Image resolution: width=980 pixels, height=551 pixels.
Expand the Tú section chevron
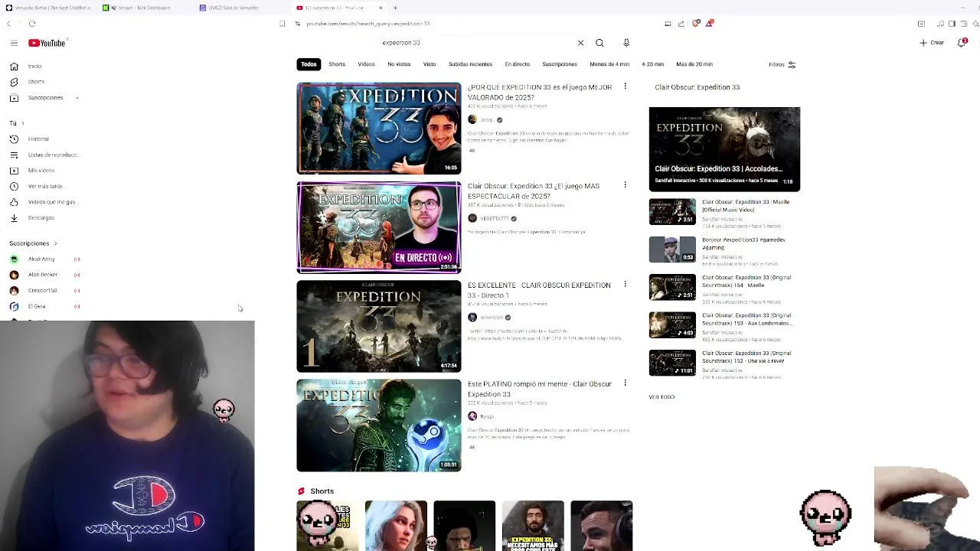pyautogui.click(x=22, y=123)
